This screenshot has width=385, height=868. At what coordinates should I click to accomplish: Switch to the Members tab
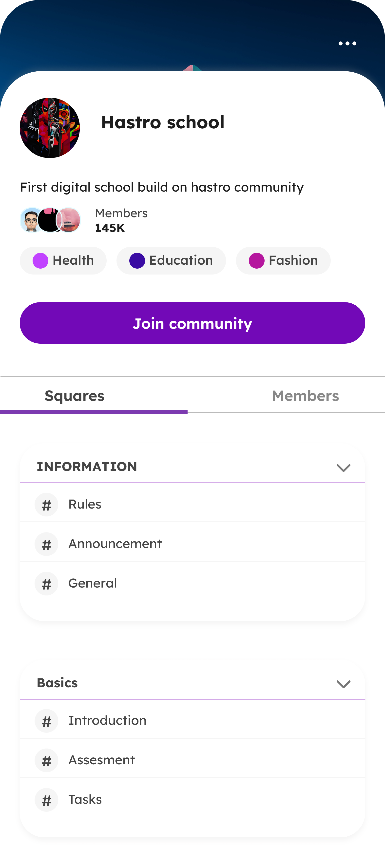pyautogui.click(x=305, y=396)
